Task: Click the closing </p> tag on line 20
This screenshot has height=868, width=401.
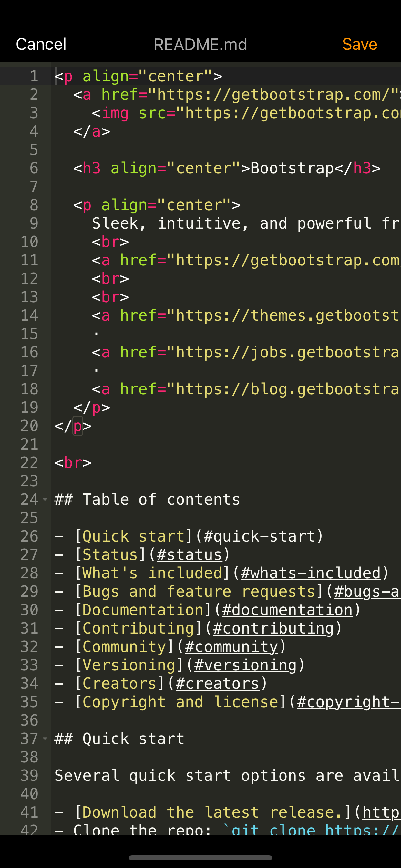Action: [73, 426]
